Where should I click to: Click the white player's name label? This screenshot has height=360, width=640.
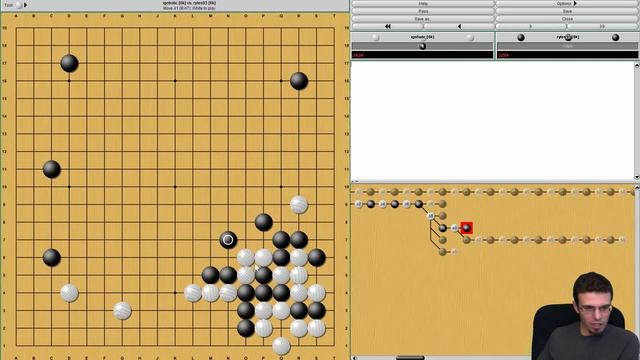pyautogui.click(x=422, y=37)
